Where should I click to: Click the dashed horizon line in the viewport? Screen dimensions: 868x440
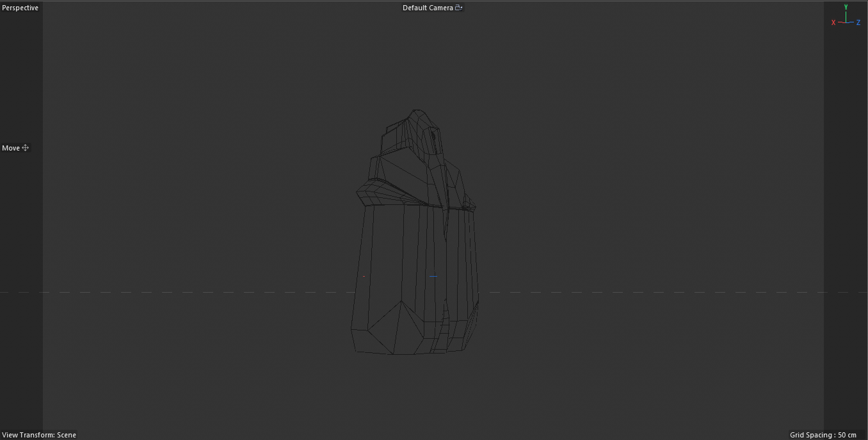pos(192,291)
